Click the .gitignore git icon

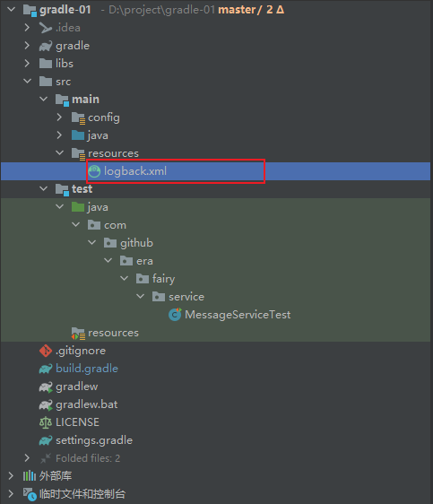coord(46,351)
